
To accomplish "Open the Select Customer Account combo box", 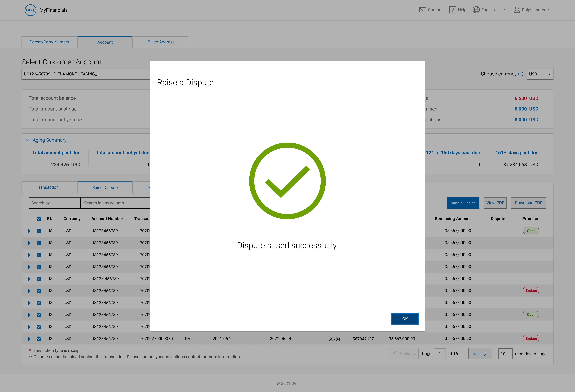I will coord(86,74).
